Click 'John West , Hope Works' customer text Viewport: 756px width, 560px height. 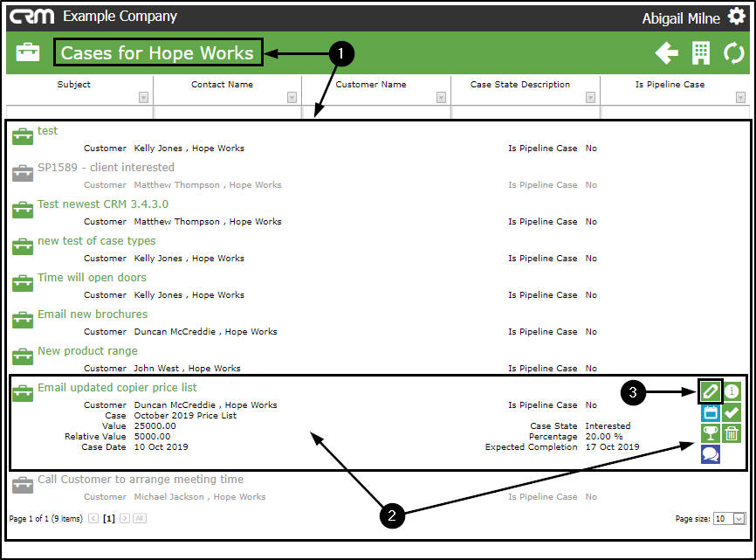pos(187,368)
